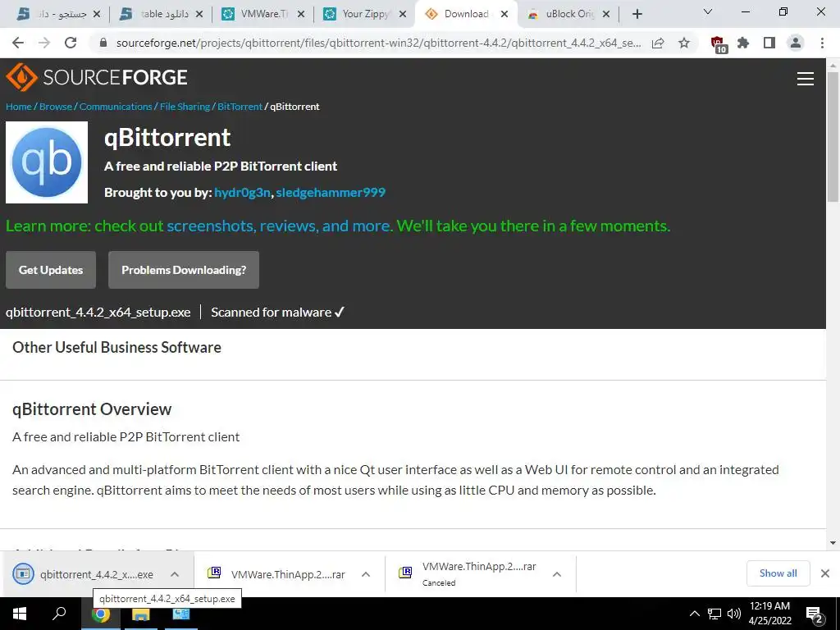Viewport: 840px width, 630px height.
Task: Click the qbittorrent_4.4.2_x64_setup.exe filename text
Action: click(98, 313)
